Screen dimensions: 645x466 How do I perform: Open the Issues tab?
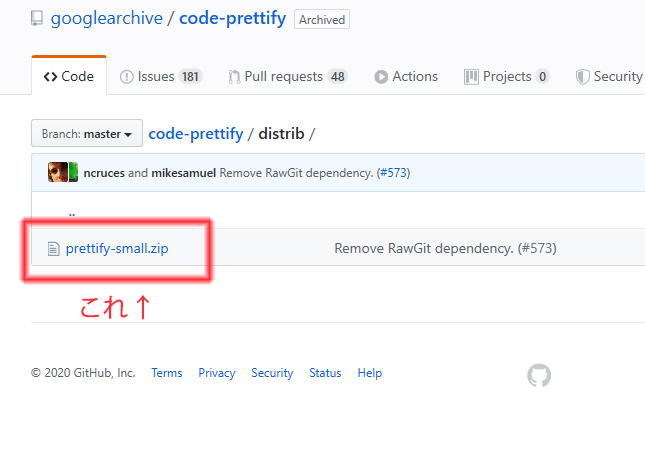click(160, 77)
